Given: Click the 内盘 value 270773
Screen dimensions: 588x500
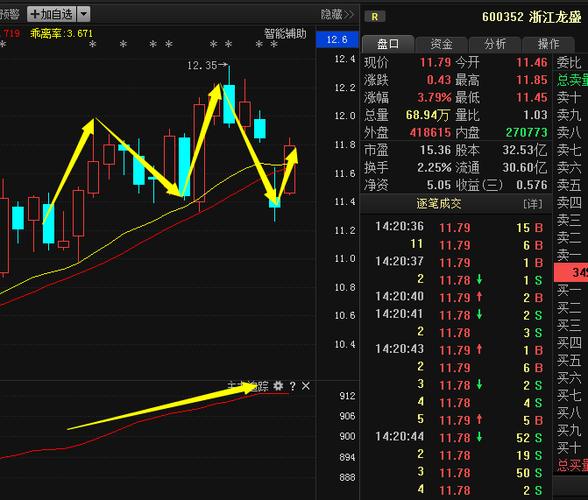Looking at the screenshot, I should [526, 132].
